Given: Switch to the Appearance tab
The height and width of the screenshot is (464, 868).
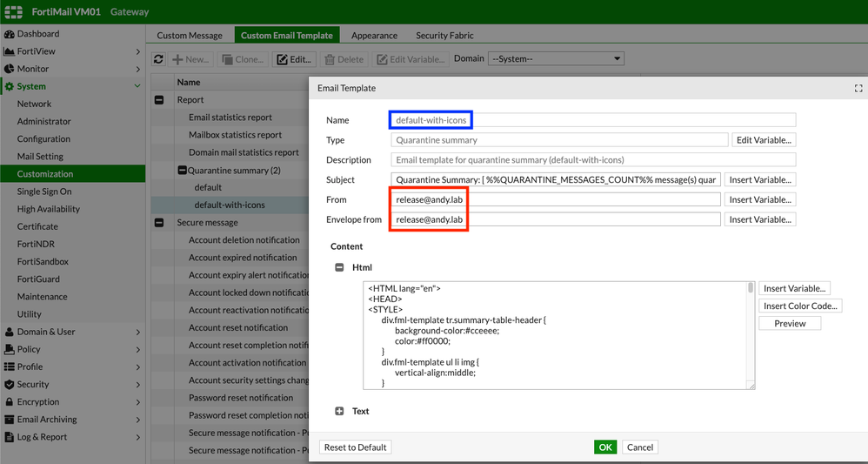Looking at the screenshot, I should pos(374,36).
